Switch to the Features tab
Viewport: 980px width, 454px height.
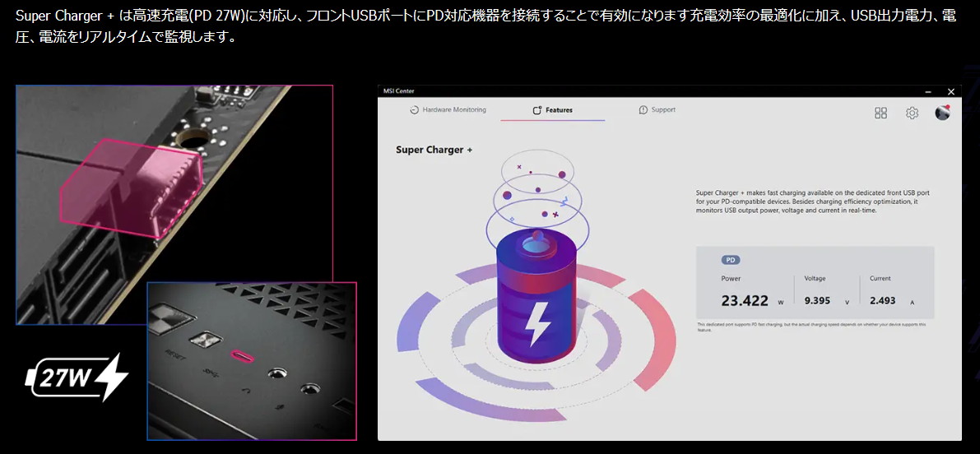552,110
